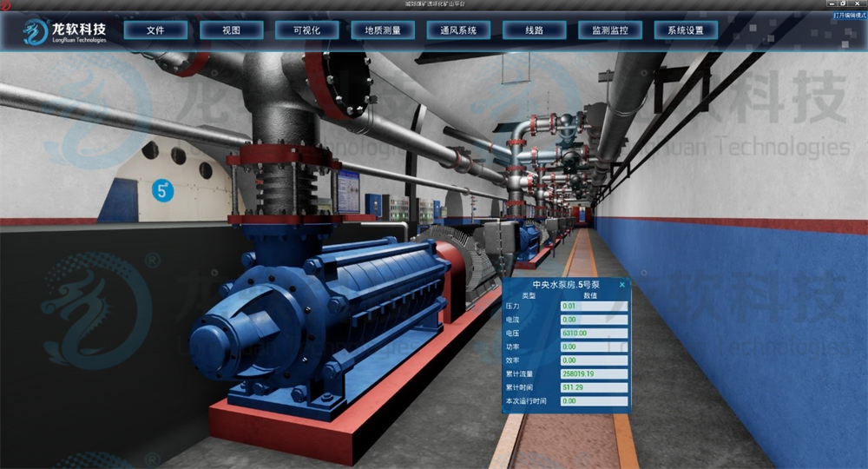
Task: Click the 电压 value field showing 6310.00
Action: click(594, 333)
